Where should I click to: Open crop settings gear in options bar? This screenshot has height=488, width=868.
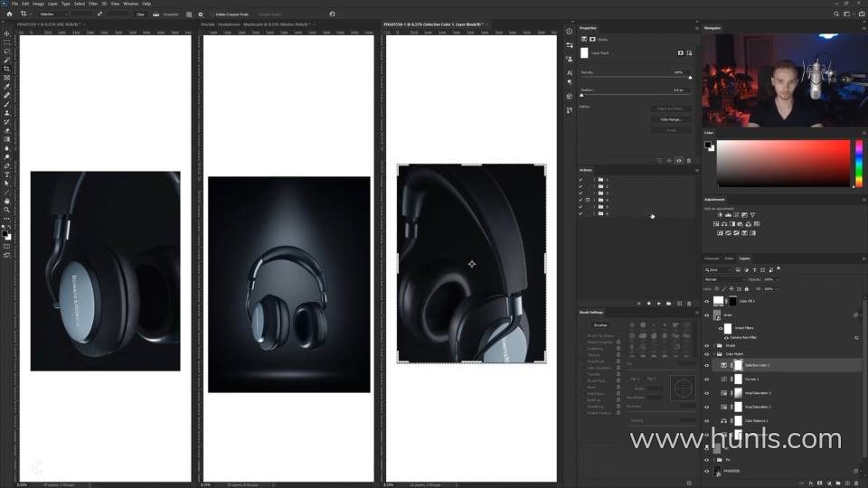coord(201,14)
